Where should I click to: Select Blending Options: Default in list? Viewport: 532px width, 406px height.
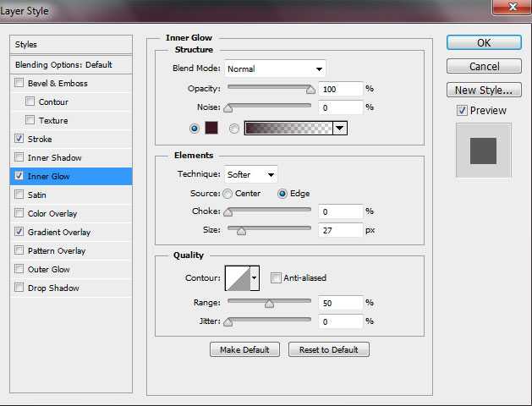[63, 65]
